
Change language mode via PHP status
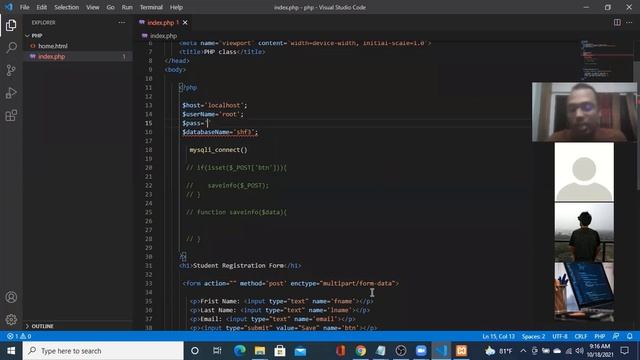599,336
